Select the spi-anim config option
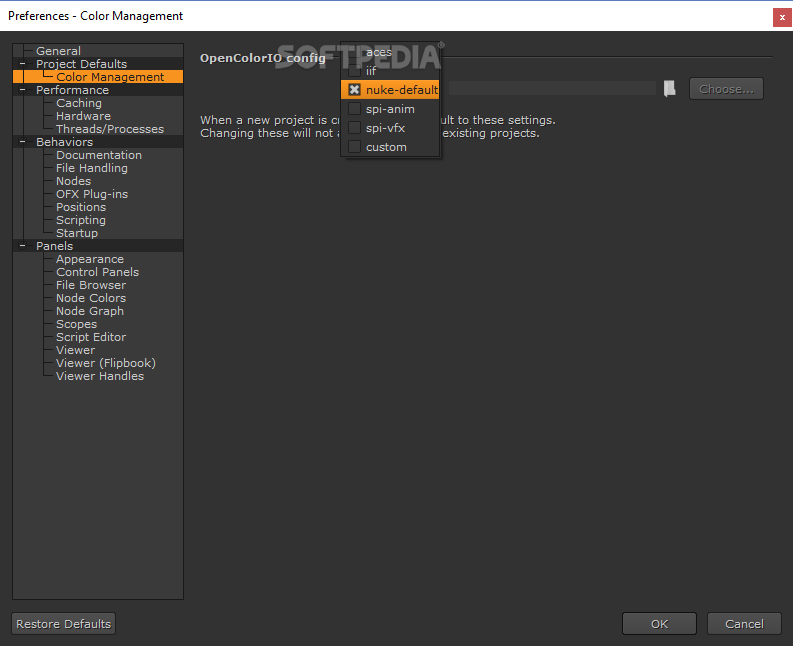This screenshot has width=793, height=646. point(390,109)
